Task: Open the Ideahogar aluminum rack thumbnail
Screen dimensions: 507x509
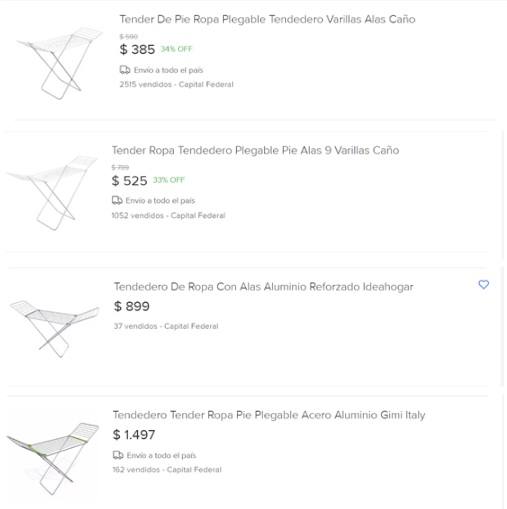Action: coord(55,329)
